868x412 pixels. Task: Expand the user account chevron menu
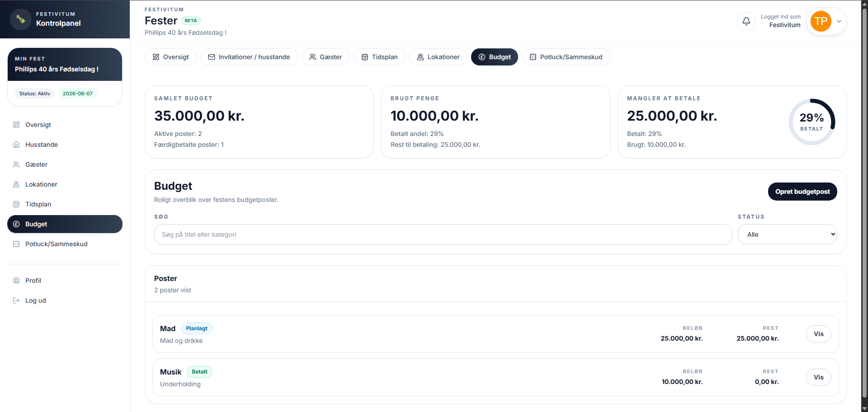click(839, 21)
